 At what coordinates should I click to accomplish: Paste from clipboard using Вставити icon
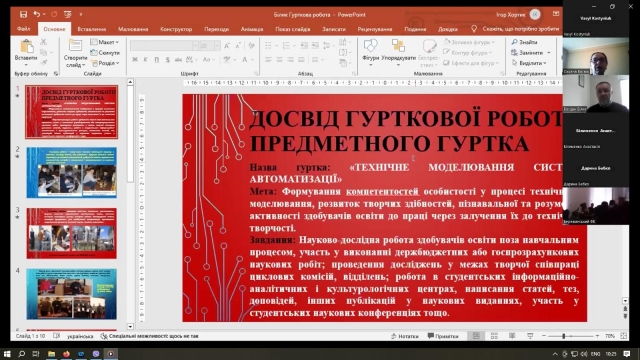pos(26,50)
